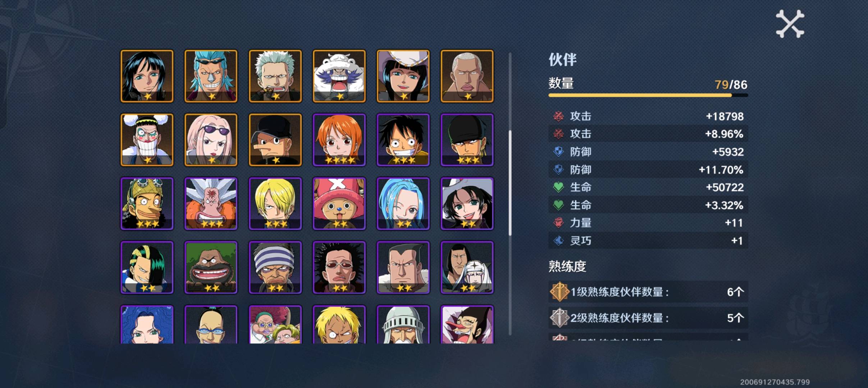Viewport: 868px width, 388px height.
Task: Select orange-haired Nami four-star portrait
Action: (339, 140)
